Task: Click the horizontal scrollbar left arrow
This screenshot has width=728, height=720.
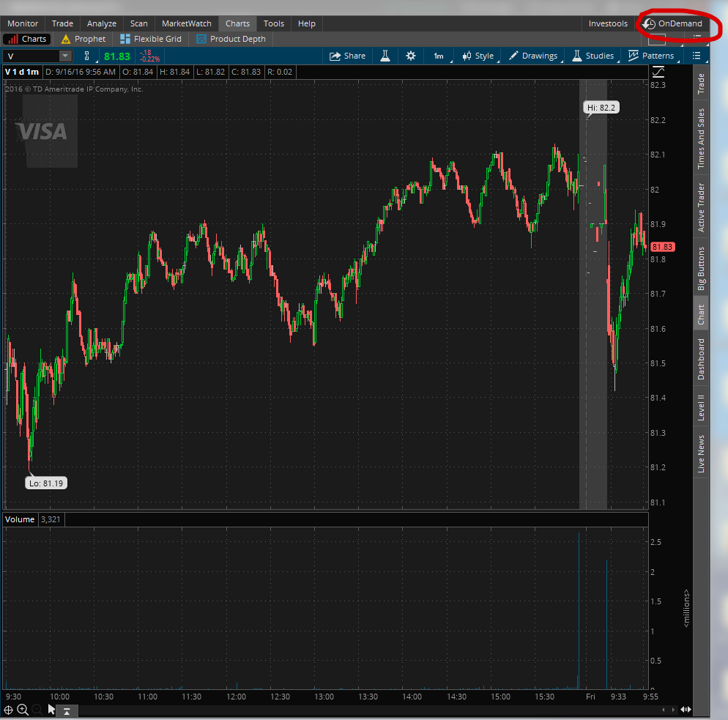Action: click(x=663, y=709)
